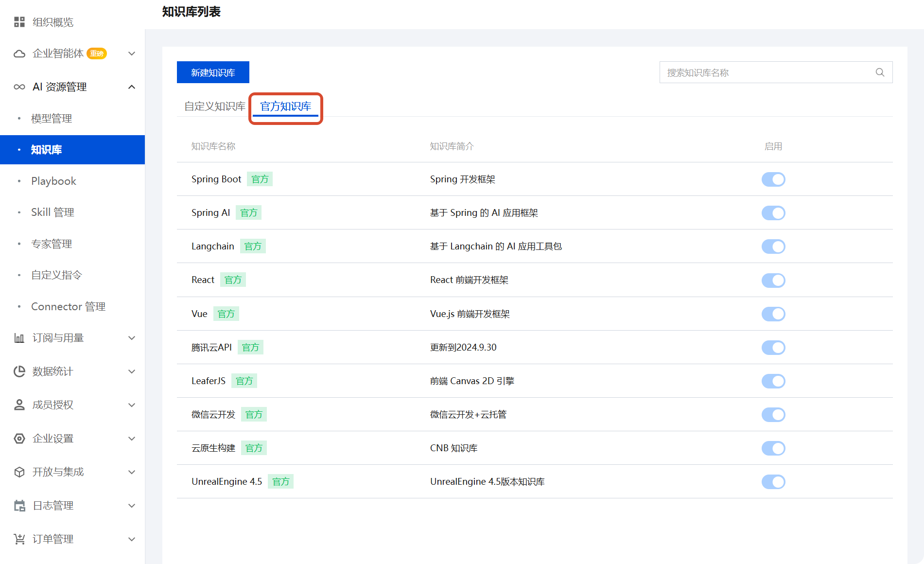Expand the 日志管理 menu chevron
The height and width of the screenshot is (564, 924).
click(x=132, y=506)
